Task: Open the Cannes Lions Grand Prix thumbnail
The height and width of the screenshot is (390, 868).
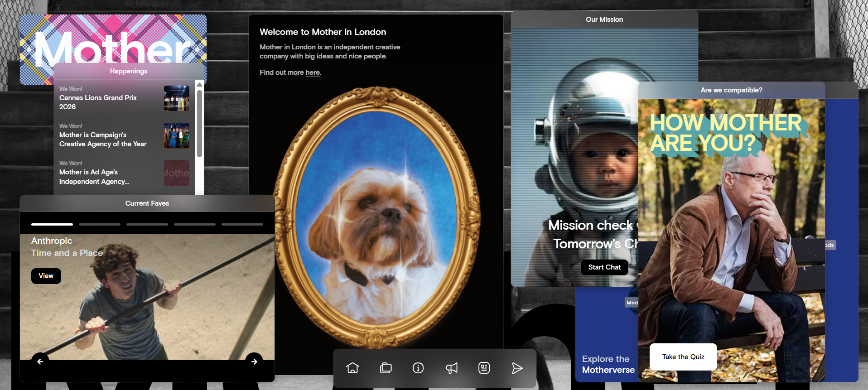Action: tap(177, 98)
